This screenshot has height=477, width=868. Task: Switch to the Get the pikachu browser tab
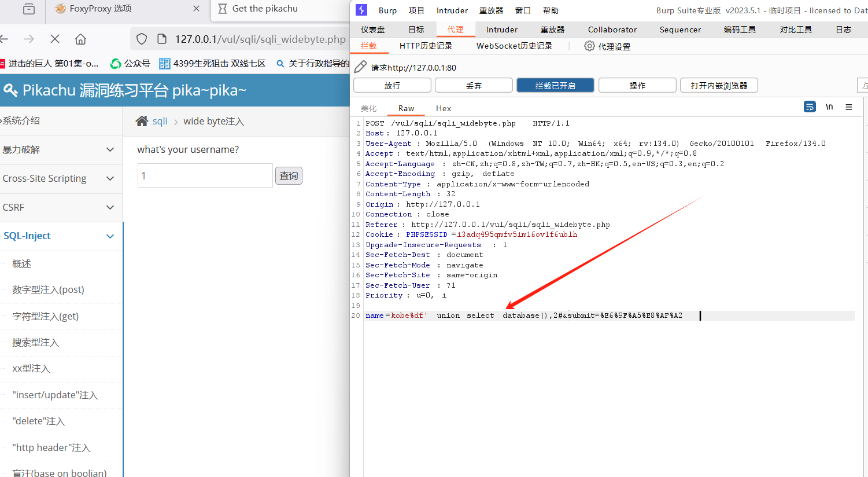click(x=281, y=9)
